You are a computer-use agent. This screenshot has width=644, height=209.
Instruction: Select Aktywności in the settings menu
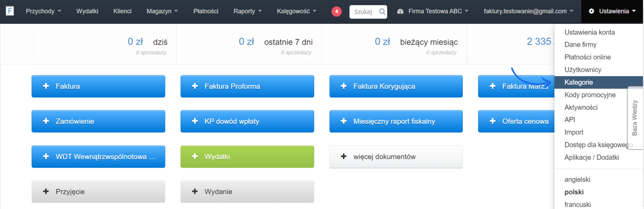point(581,108)
